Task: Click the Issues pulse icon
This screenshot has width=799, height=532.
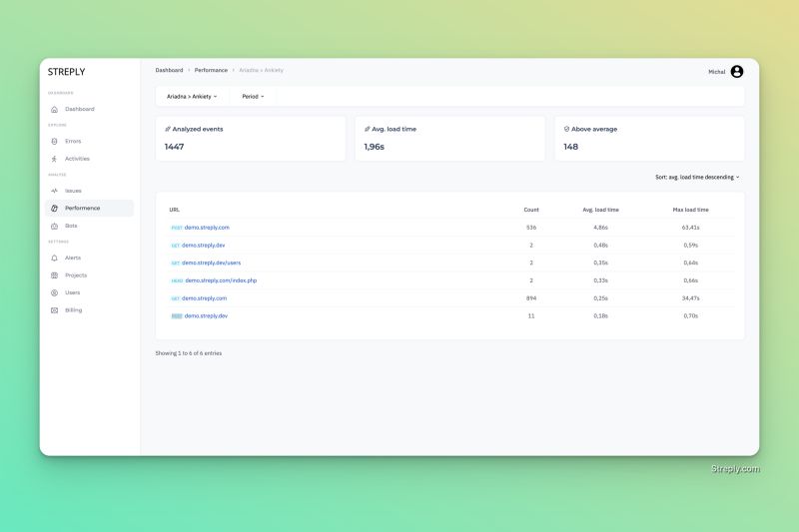Action: pyautogui.click(x=55, y=191)
